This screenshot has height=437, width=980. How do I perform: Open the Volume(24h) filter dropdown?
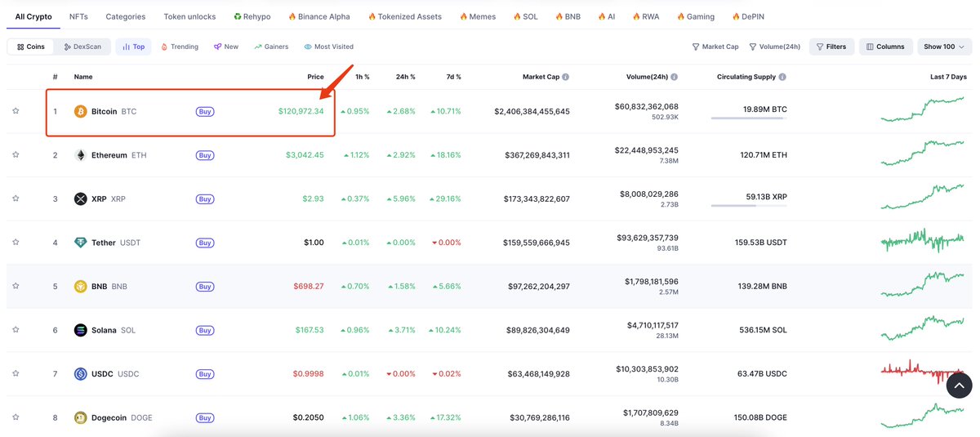click(774, 47)
